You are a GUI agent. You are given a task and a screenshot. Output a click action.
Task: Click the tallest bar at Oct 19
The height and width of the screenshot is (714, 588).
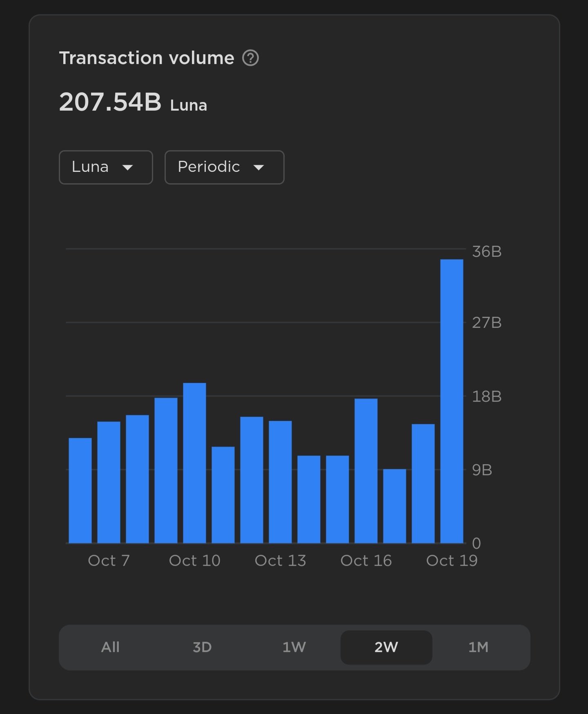pos(452,401)
